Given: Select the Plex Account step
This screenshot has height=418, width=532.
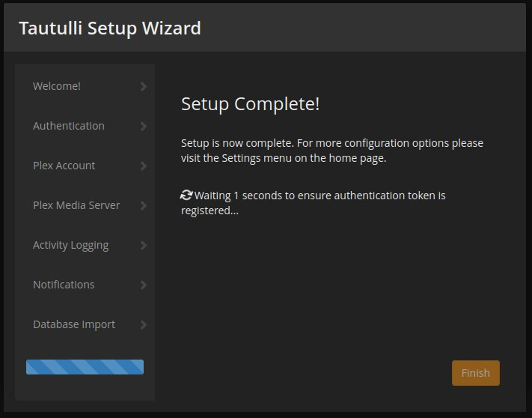Looking at the screenshot, I should point(64,166).
